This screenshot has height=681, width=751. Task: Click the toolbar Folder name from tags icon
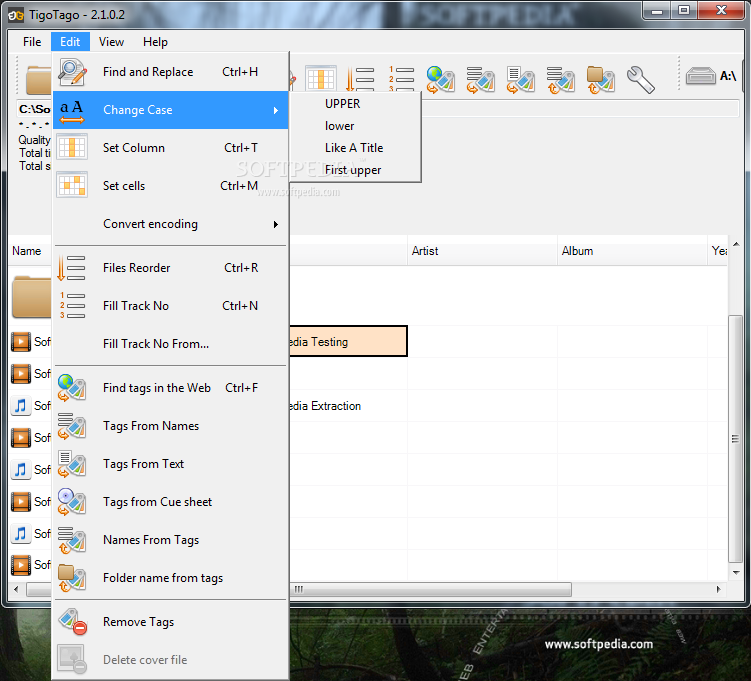(601, 80)
